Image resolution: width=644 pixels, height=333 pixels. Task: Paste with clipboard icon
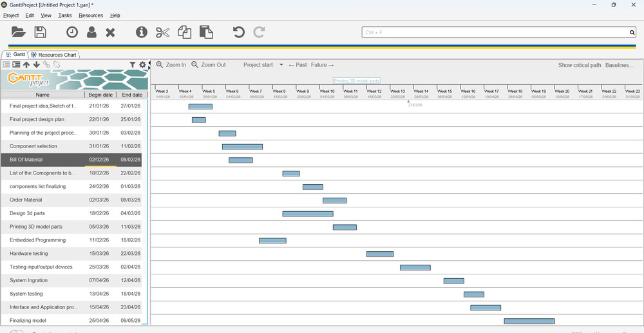pos(206,32)
